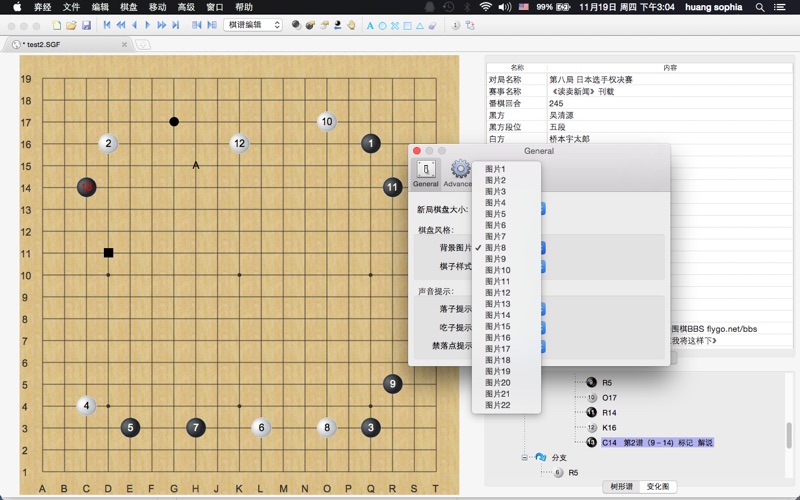Select the hand tool
The height and width of the screenshot is (500, 800).
pyautogui.click(x=351, y=25)
